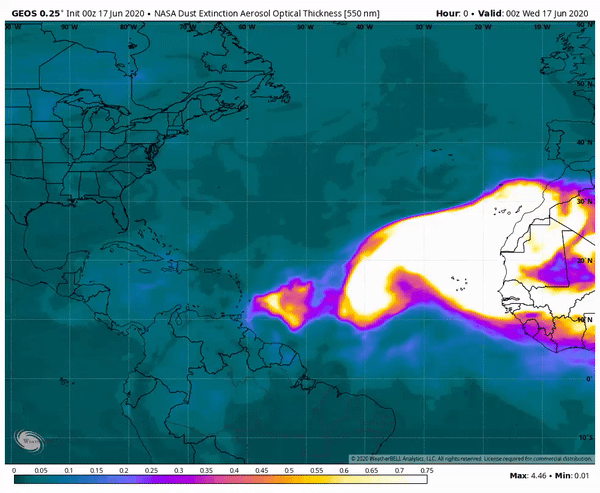Click the orange 0.5 segment of color bar
This screenshot has width=600, height=493.
[x=289, y=479]
